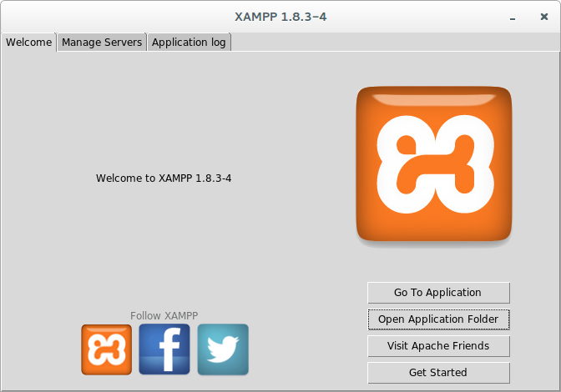This screenshot has width=561, height=392.
Task: Open the Application log tab
Action: pos(189,43)
